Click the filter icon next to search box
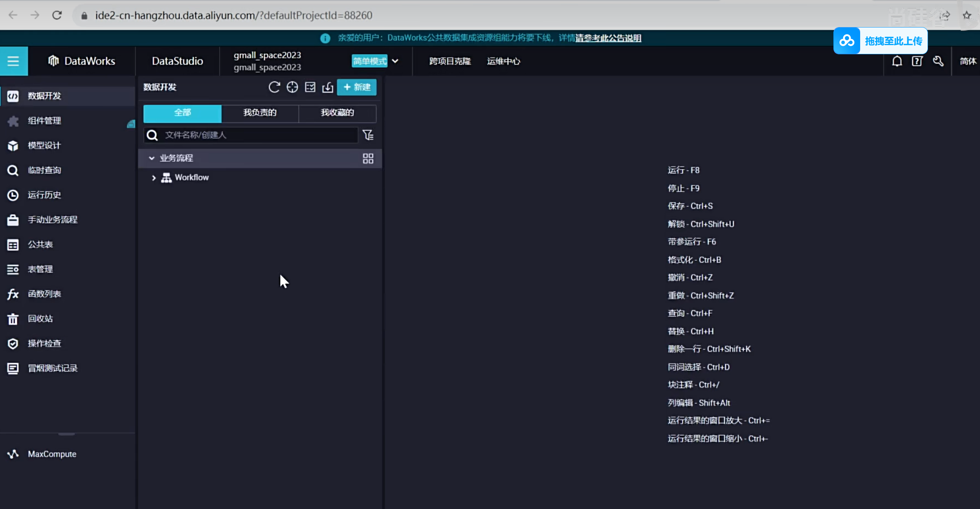 tap(368, 135)
